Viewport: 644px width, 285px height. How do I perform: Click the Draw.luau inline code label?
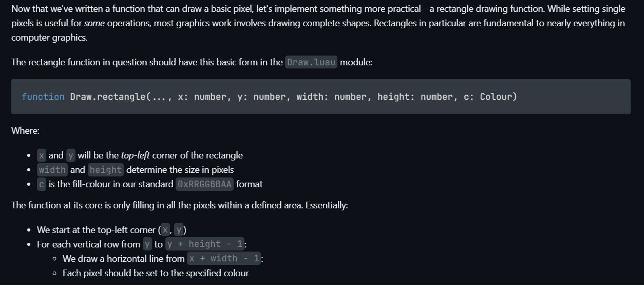click(311, 62)
